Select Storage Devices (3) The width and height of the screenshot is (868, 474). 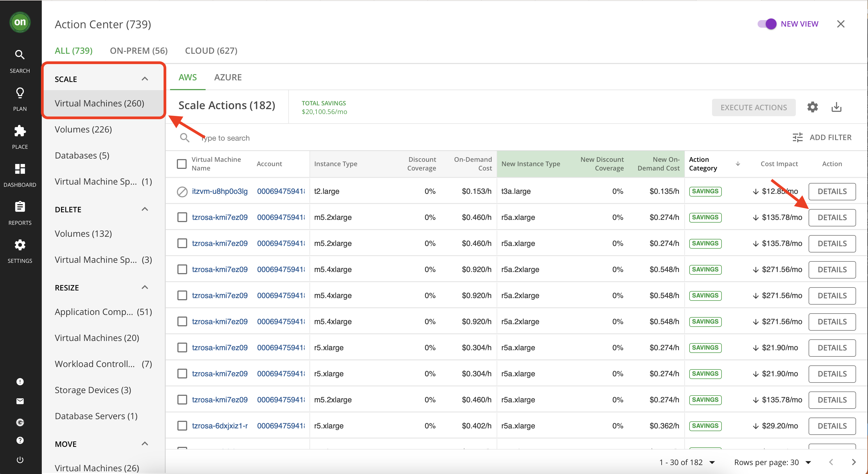93,390
